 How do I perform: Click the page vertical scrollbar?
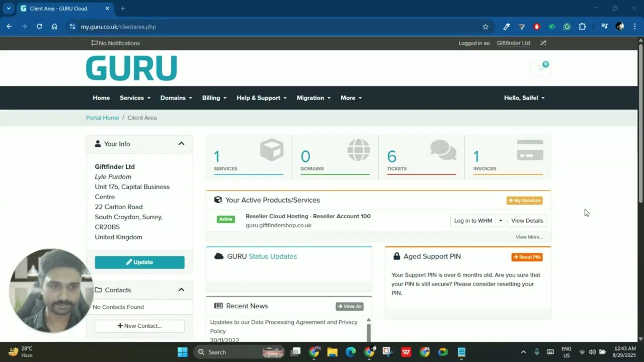pos(640,124)
